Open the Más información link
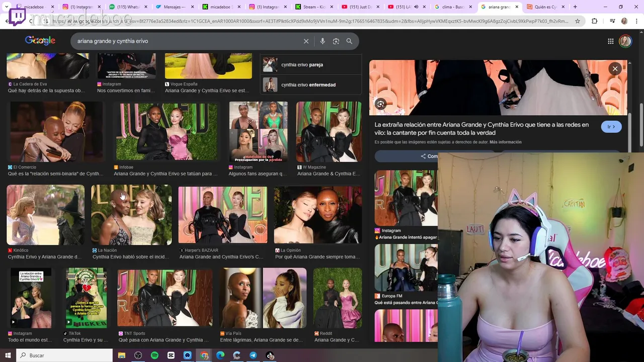644x362 pixels. [505, 142]
